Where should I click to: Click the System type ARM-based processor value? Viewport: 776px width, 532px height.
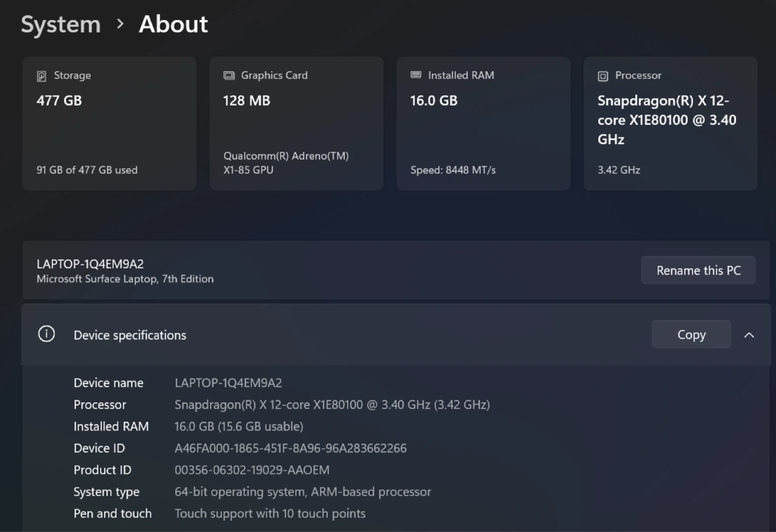pyautogui.click(x=302, y=492)
